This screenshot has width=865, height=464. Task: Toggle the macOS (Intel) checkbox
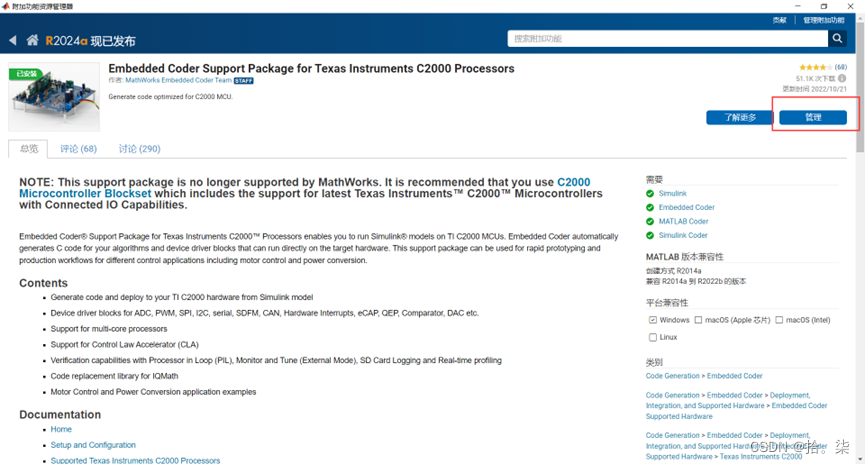779,320
